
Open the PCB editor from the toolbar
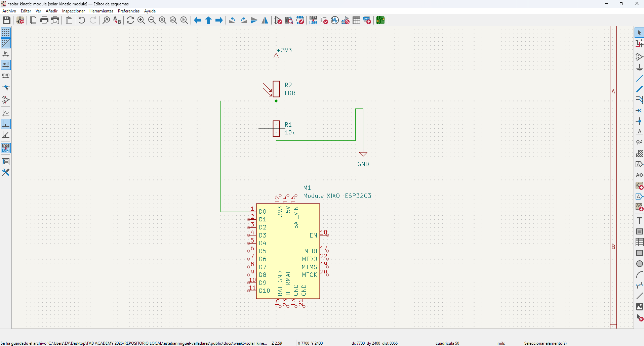pos(380,20)
